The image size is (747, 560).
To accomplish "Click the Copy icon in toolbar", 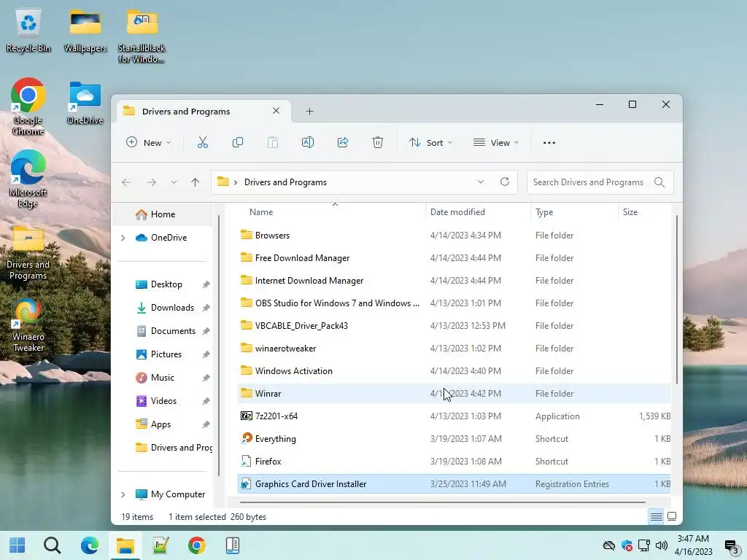I will coord(237,142).
